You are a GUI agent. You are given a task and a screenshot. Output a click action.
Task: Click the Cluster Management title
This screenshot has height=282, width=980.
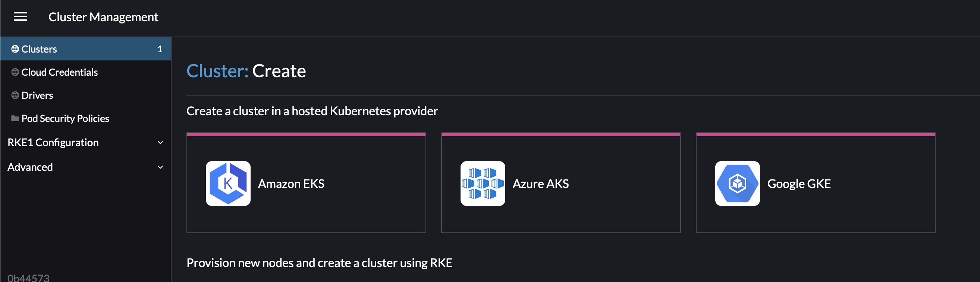pyautogui.click(x=103, y=17)
